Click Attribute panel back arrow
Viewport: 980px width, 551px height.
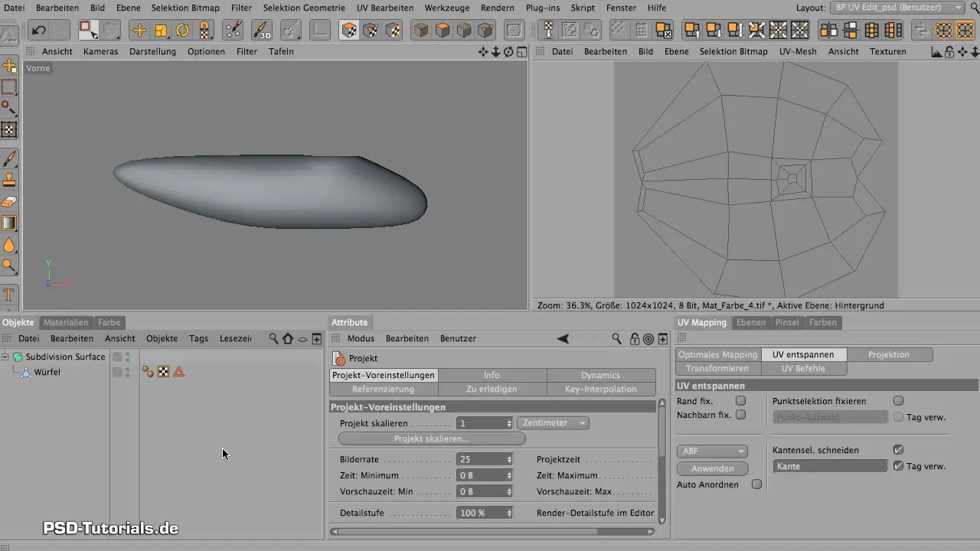[563, 338]
